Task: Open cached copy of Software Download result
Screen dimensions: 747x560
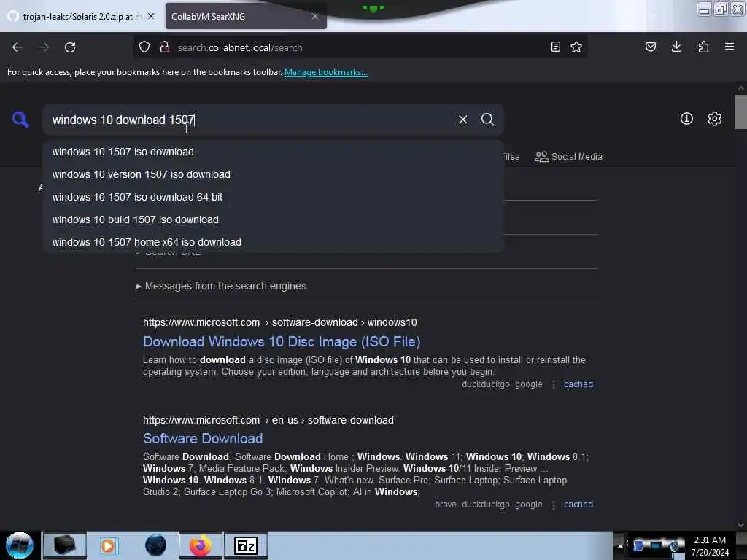Action: [x=578, y=505]
